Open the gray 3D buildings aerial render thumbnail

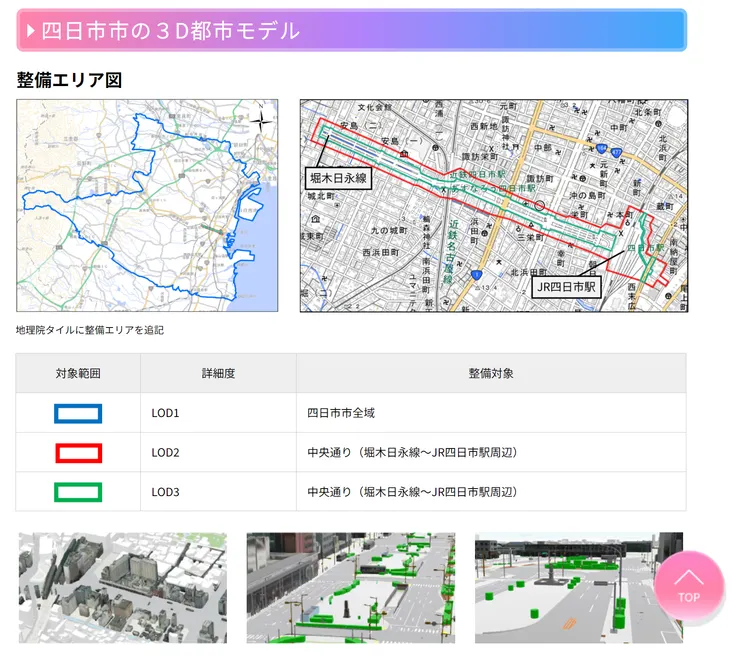tap(123, 588)
